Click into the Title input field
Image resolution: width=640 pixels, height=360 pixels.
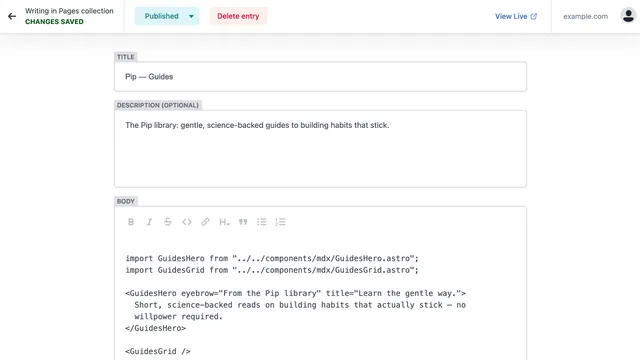pyautogui.click(x=320, y=77)
